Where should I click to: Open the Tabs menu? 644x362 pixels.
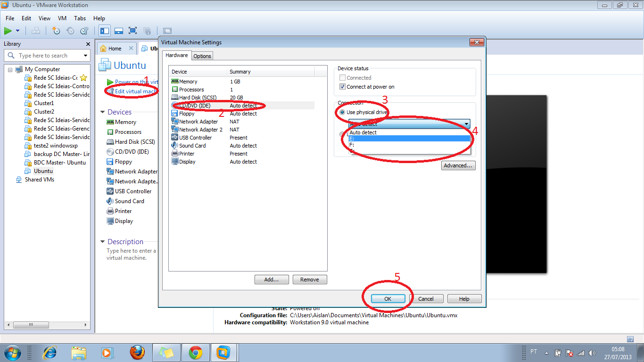pos(80,18)
